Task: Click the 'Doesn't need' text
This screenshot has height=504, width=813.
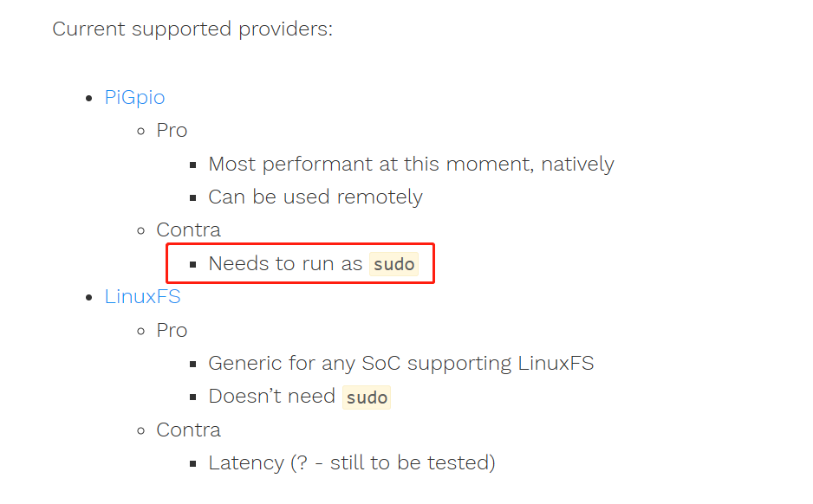Action: click(271, 397)
